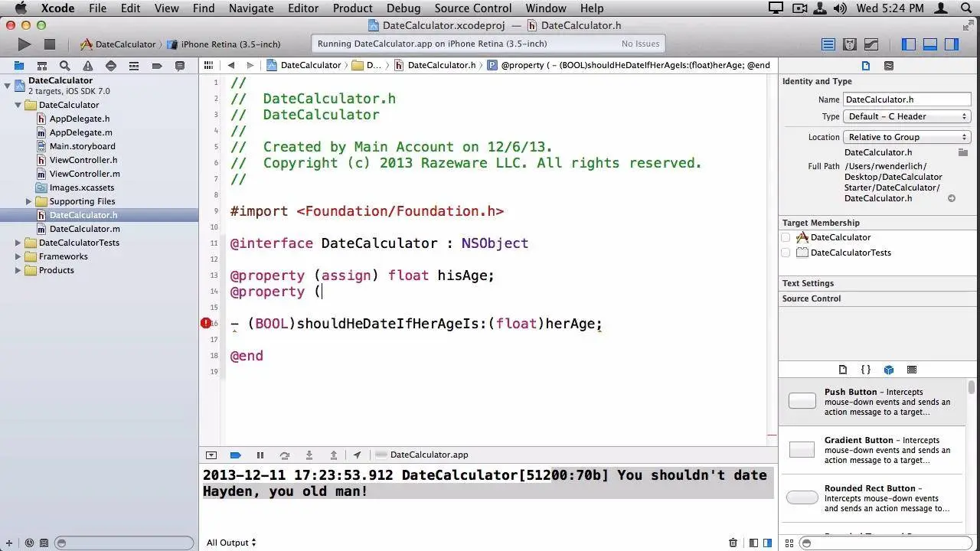Click the Run (play) button
Image resolution: width=980 pixels, height=551 pixels.
[24, 44]
